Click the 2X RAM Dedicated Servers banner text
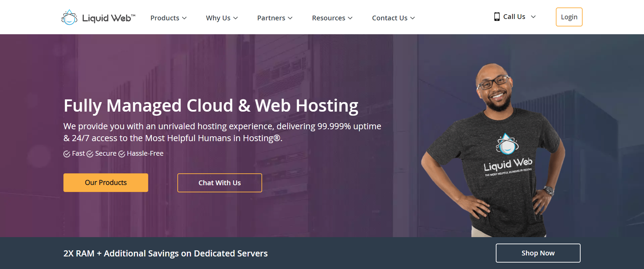 click(x=165, y=253)
